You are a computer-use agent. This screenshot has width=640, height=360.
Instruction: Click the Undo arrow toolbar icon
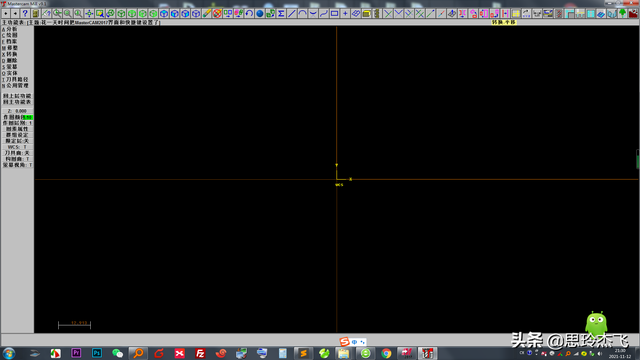(249, 13)
